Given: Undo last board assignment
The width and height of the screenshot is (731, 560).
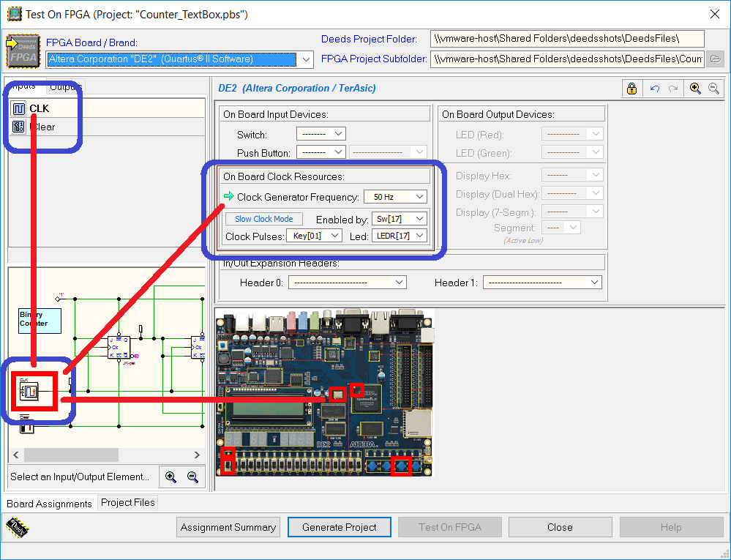Looking at the screenshot, I should (655, 88).
